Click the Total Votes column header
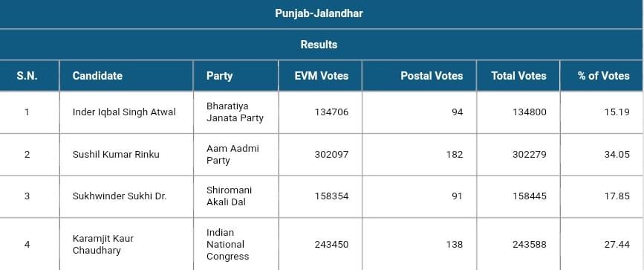 518,76
